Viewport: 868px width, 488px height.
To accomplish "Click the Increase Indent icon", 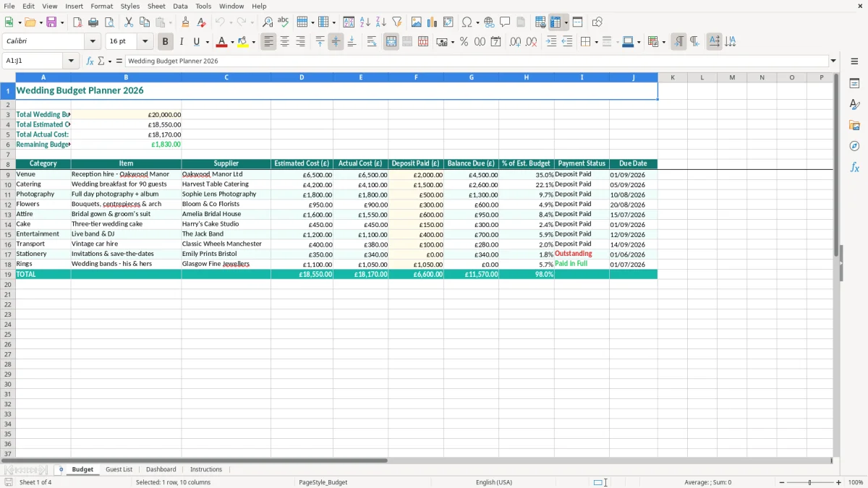I will click(551, 42).
